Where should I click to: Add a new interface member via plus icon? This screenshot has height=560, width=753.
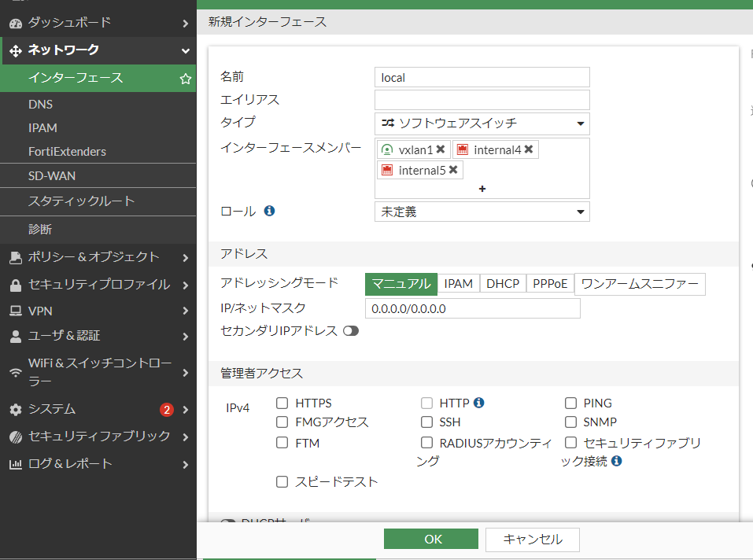pyautogui.click(x=482, y=189)
